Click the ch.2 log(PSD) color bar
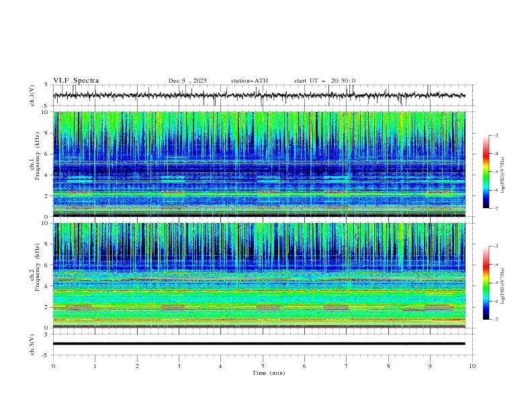 486,283
